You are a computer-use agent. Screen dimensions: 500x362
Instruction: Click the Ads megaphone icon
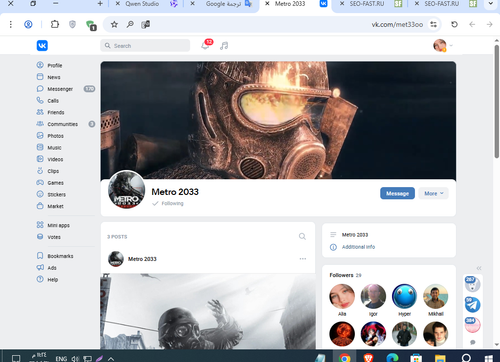click(x=40, y=267)
